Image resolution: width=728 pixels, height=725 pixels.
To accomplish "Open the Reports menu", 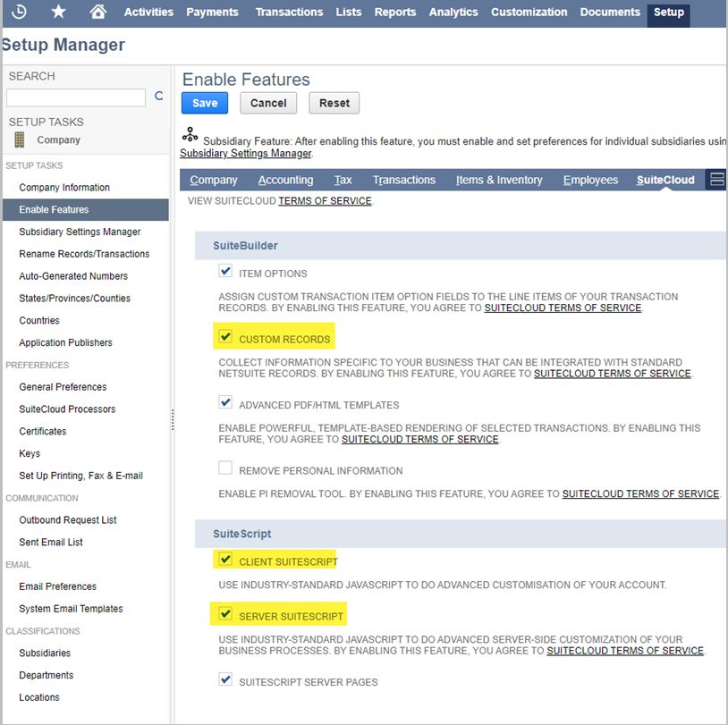I will tap(395, 12).
